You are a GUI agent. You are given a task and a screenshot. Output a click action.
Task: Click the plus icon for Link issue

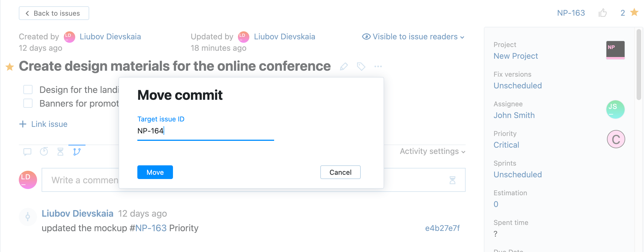(x=23, y=124)
